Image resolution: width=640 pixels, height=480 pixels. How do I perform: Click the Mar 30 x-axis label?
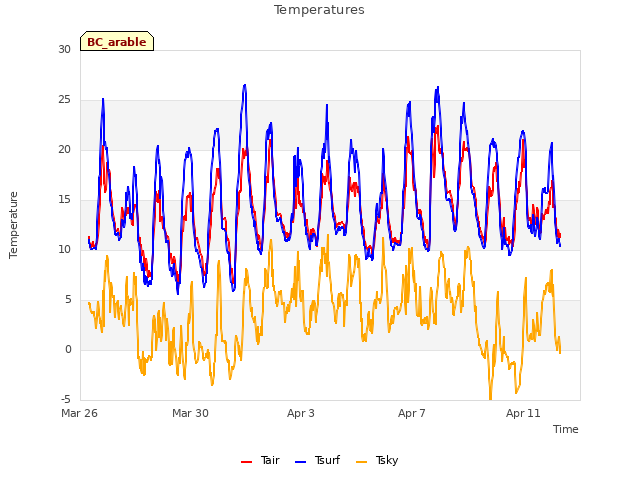click(x=190, y=413)
